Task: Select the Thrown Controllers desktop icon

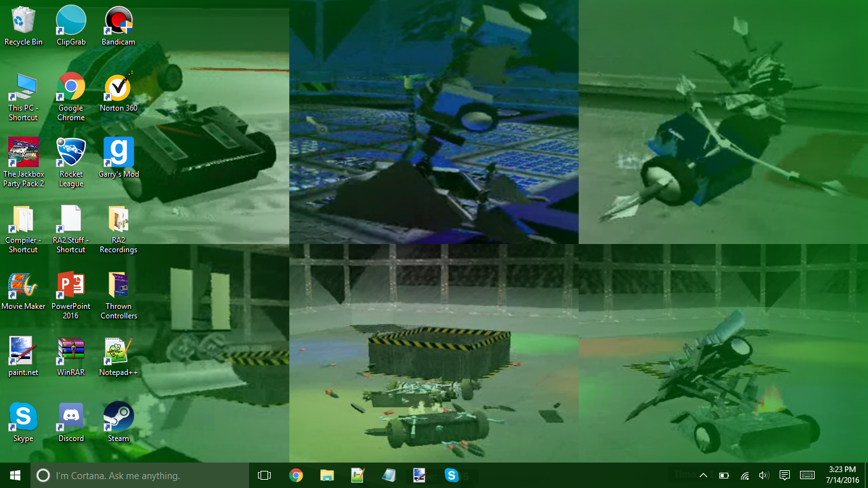Action: (119, 295)
